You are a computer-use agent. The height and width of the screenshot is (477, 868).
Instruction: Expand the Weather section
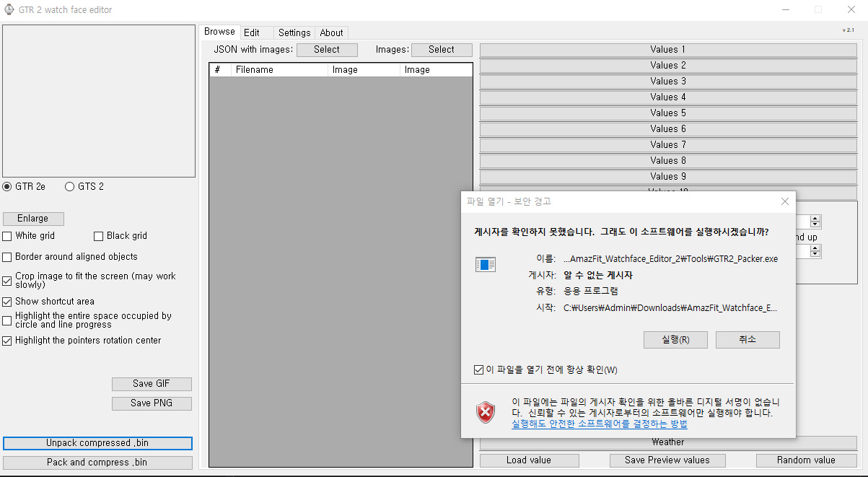pos(668,442)
